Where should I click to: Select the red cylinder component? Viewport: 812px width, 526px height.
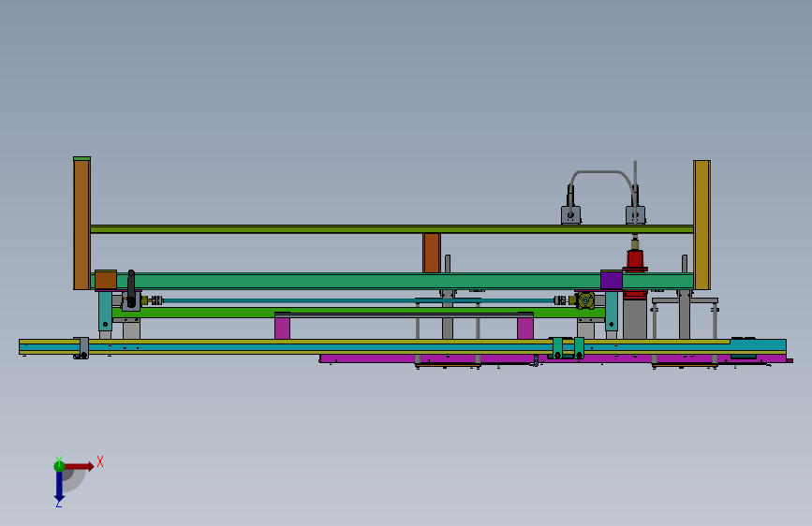coord(635,260)
